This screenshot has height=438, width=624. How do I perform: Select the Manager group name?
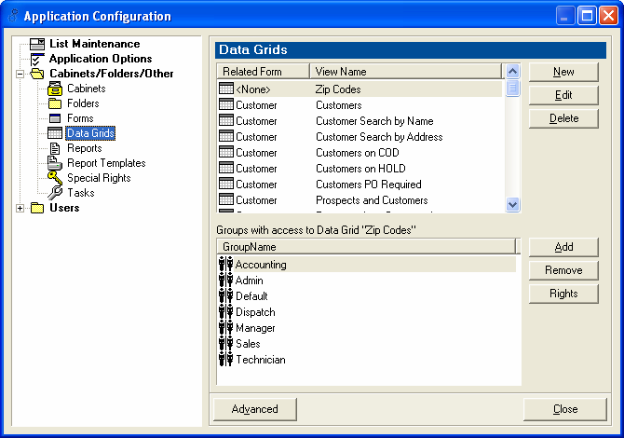pyautogui.click(x=255, y=328)
